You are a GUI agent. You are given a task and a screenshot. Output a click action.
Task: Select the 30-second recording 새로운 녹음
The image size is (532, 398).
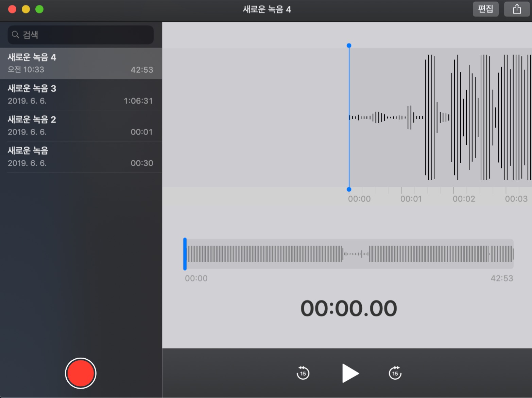coord(81,157)
